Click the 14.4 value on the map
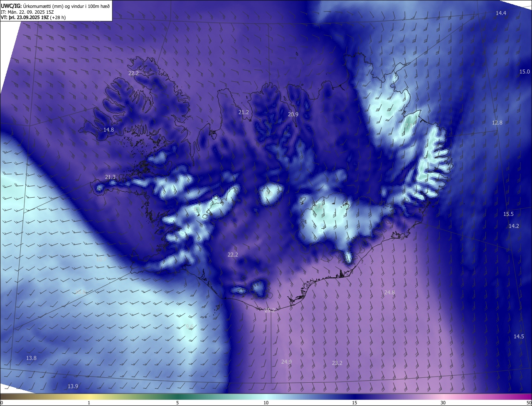The height and width of the screenshot is (406, 532). 501,13
